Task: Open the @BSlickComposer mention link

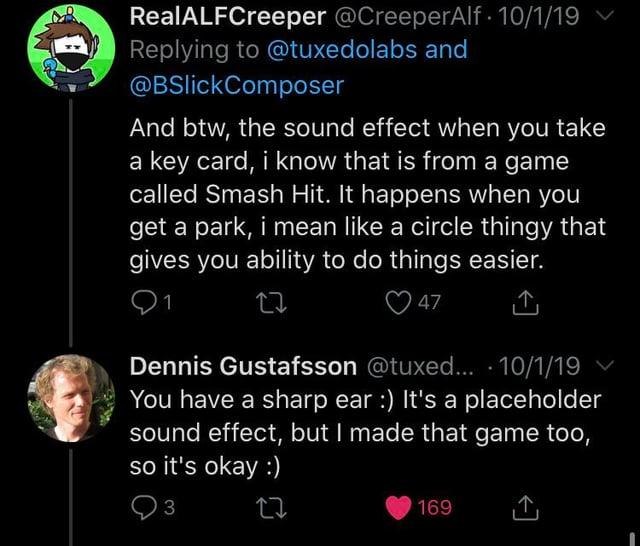Action: click(238, 85)
